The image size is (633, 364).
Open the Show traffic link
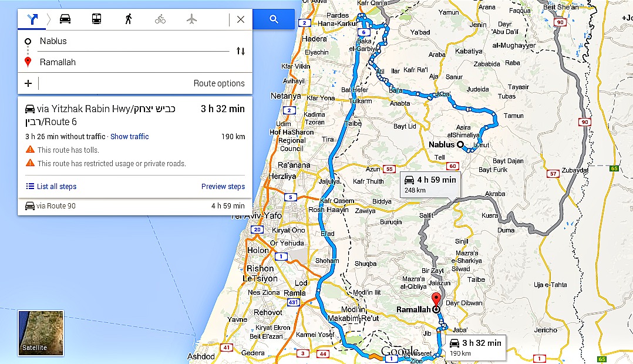coord(130,136)
